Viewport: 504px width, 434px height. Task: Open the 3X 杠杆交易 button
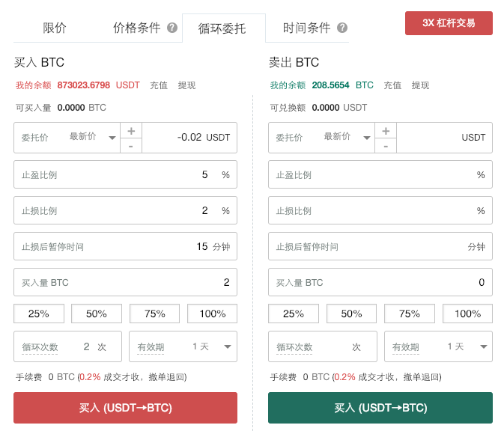449,23
